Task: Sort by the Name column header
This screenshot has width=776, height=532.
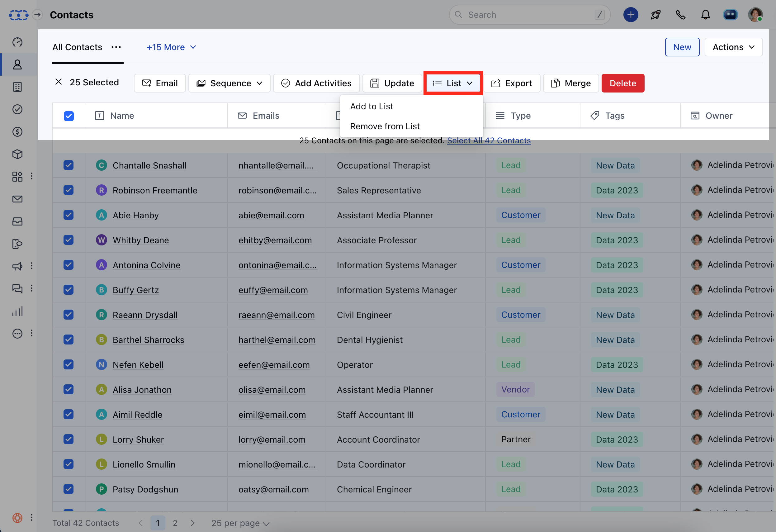Action: point(156,116)
